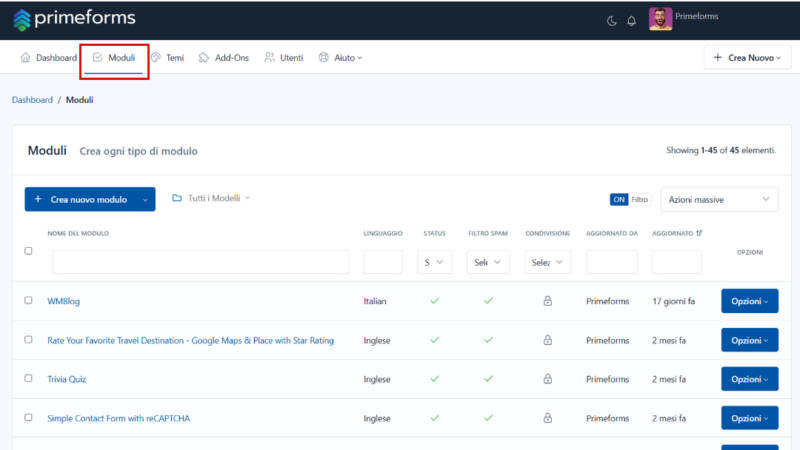Viewport: 800px width, 450px height.
Task: Click the folder icon beside Tutti i Modelli
Action: pyautogui.click(x=177, y=198)
